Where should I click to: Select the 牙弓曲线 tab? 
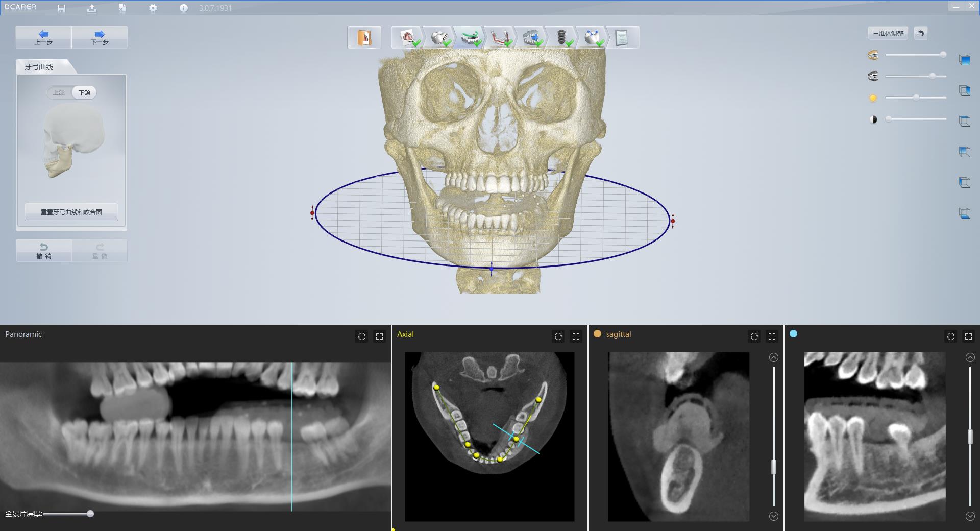39,67
